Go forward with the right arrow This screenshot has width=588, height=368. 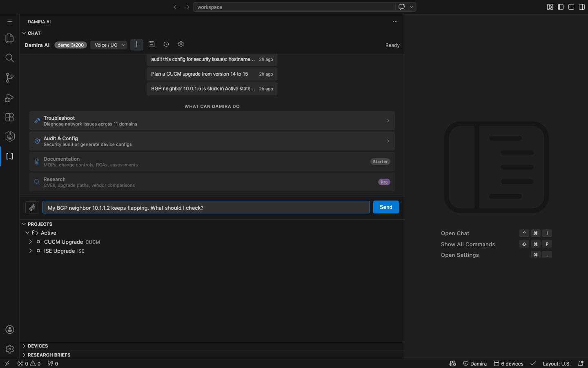tap(187, 7)
